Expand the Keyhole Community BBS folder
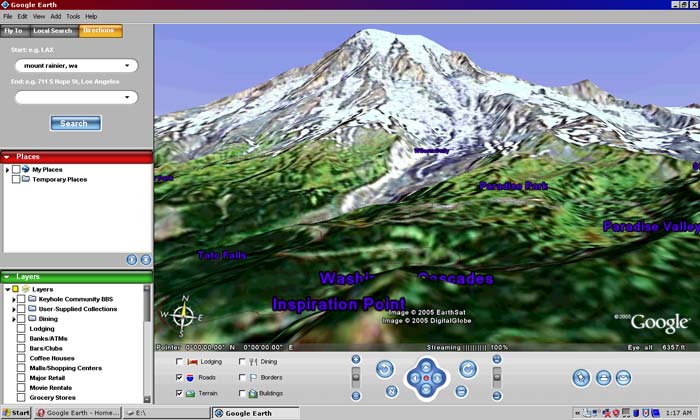This screenshot has height=420, width=700. point(13,299)
